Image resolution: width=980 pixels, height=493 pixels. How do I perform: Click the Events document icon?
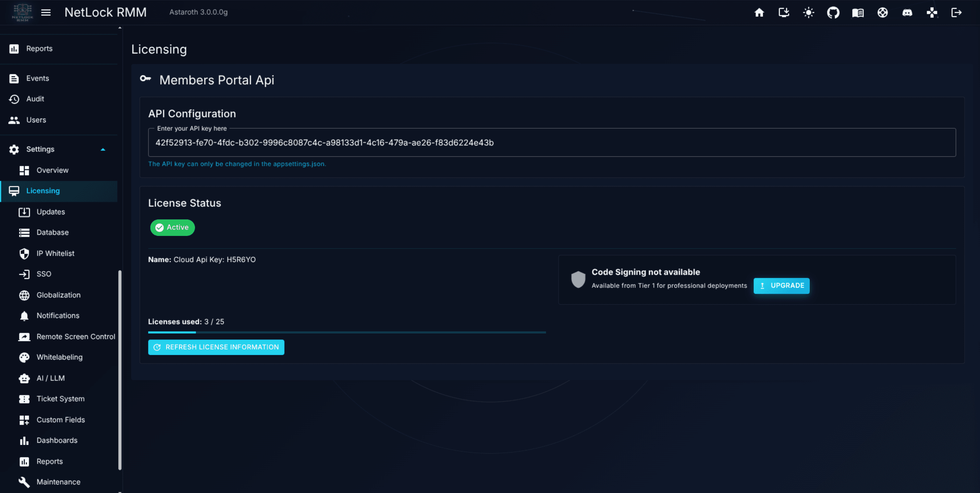click(14, 78)
